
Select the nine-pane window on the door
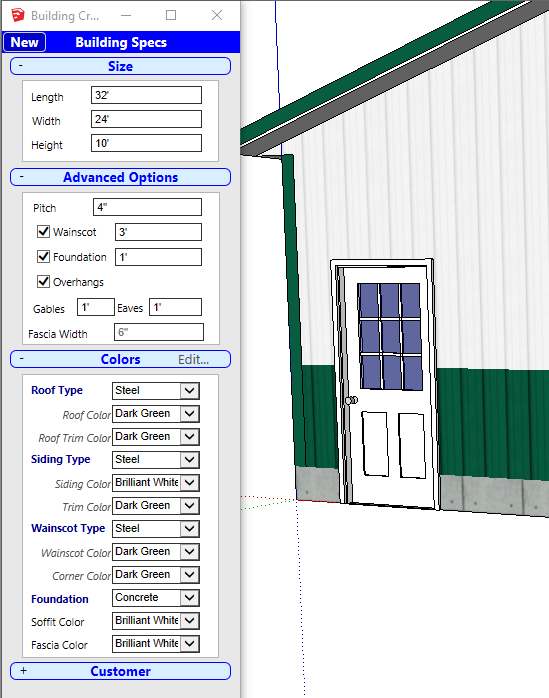point(390,337)
